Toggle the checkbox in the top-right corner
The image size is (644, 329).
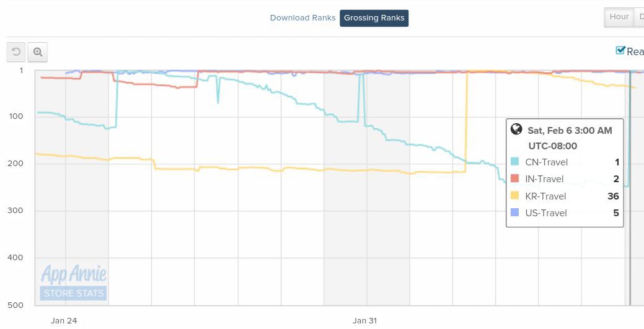tap(620, 51)
